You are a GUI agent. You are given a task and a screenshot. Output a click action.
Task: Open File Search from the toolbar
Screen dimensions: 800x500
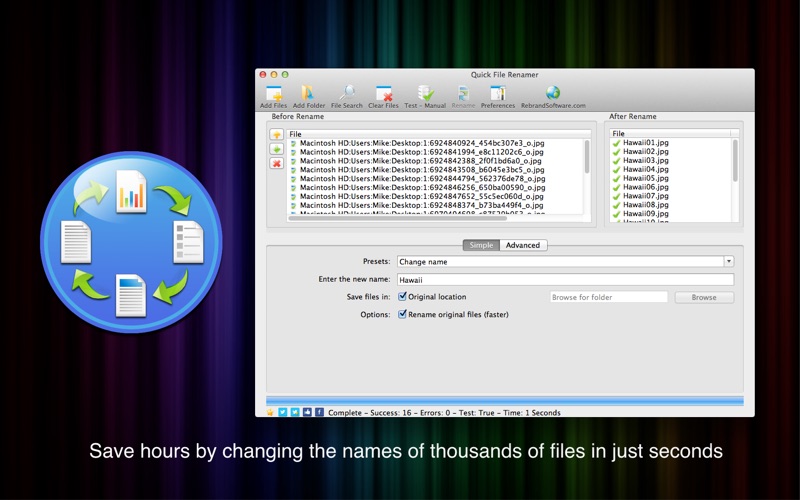[x=347, y=94]
